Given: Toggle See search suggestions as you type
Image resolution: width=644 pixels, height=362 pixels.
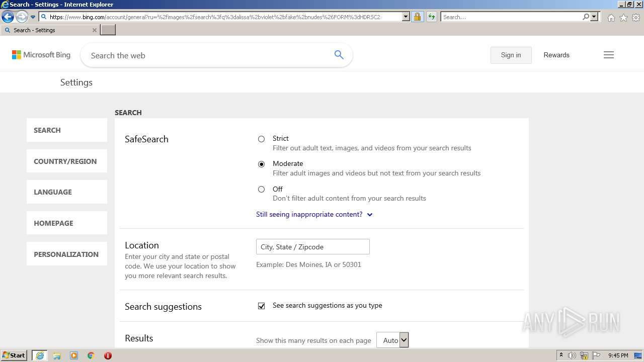Looking at the screenshot, I should pyautogui.click(x=261, y=306).
